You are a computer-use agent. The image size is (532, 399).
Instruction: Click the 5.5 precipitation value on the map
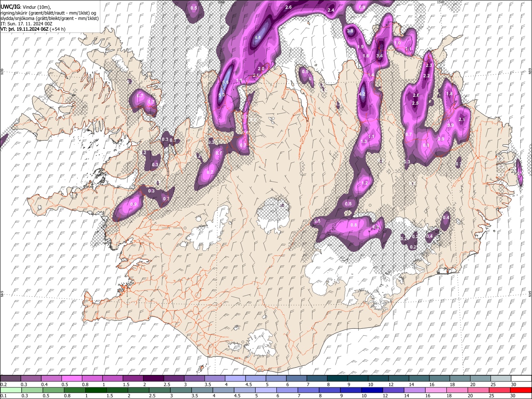pyautogui.click(x=226, y=83)
